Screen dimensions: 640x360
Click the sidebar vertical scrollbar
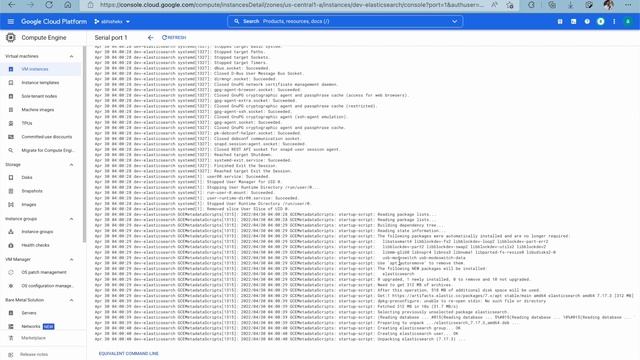pyautogui.click(x=84, y=144)
